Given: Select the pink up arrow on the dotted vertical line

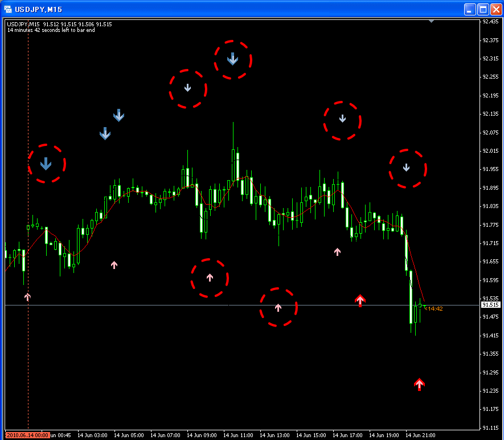Looking at the screenshot, I should (x=28, y=297).
